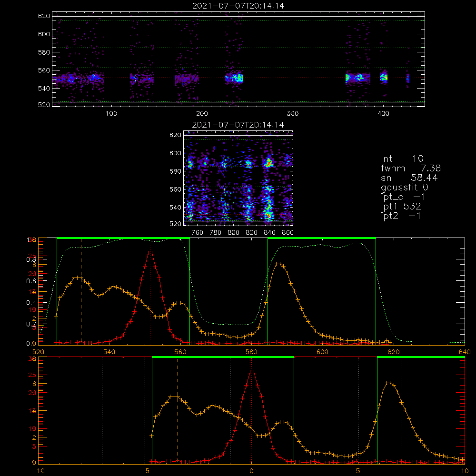476x476 pixels.
Task: Click the '5' x-axis label on bottom plot
Action: pyautogui.click(x=358, y=471)
